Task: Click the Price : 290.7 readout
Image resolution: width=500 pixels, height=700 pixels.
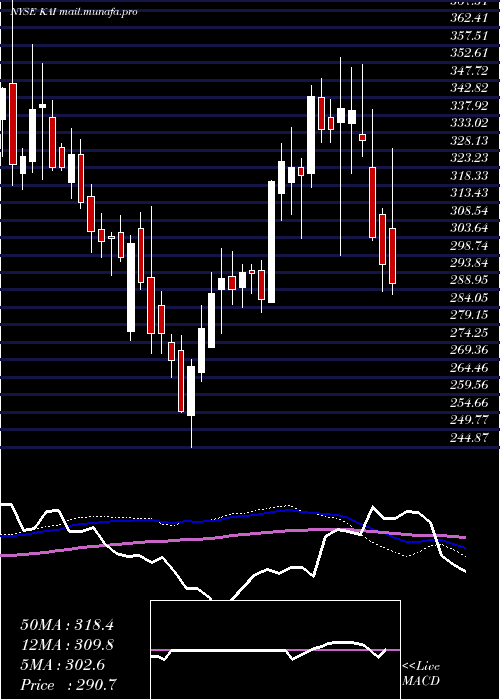Action: 69,685
